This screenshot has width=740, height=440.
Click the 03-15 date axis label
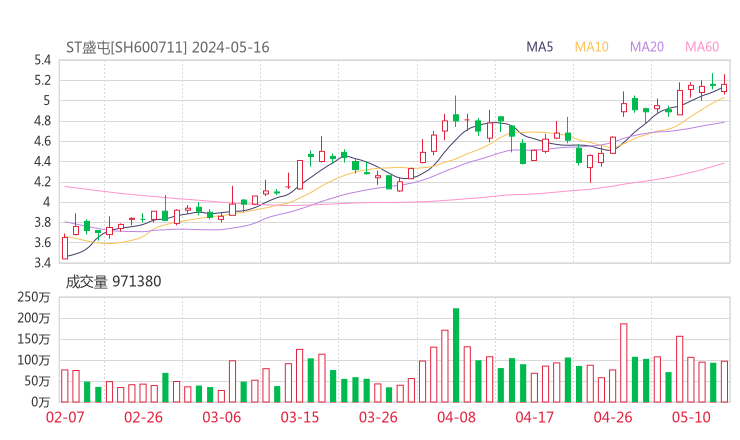point(300,417)
